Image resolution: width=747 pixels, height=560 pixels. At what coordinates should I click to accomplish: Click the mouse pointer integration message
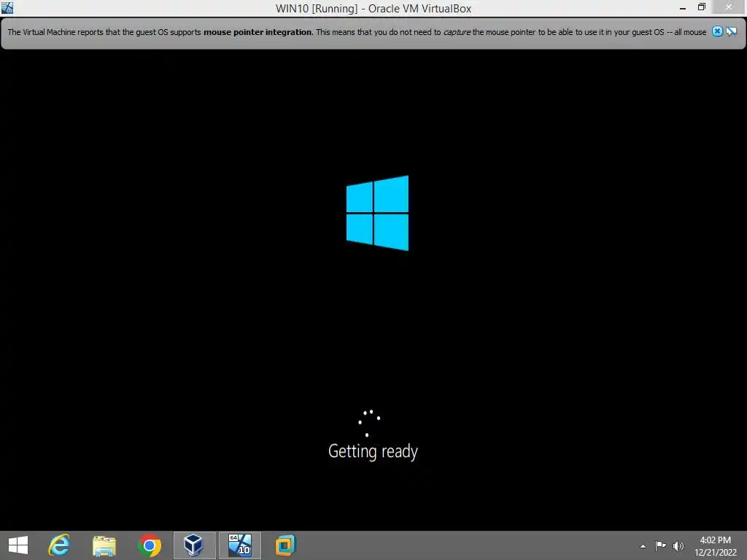point(357,32)
